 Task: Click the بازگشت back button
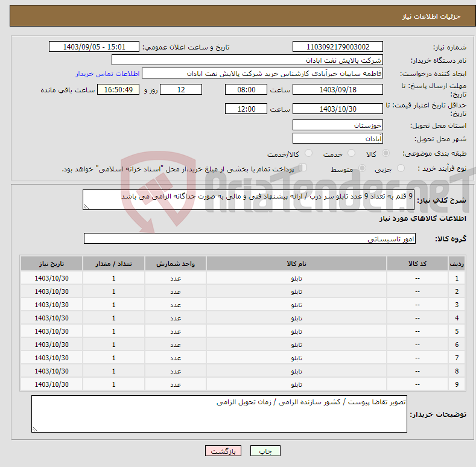coord(223,451)
